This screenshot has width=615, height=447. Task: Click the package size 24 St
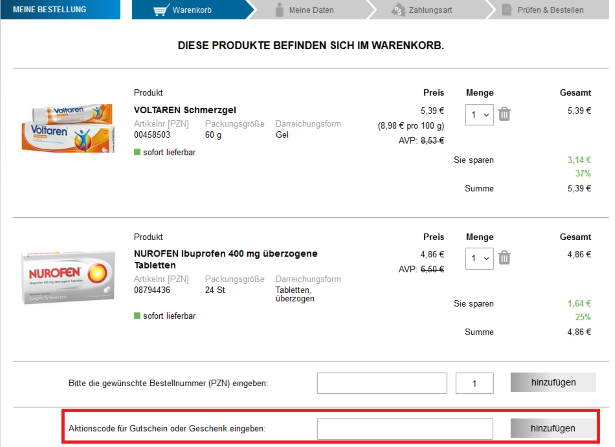[215, 290]
